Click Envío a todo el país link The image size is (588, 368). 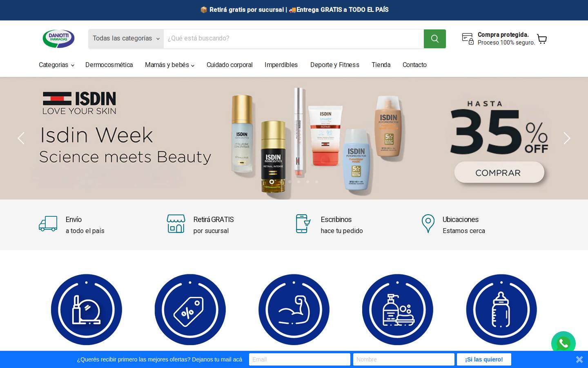85,225
